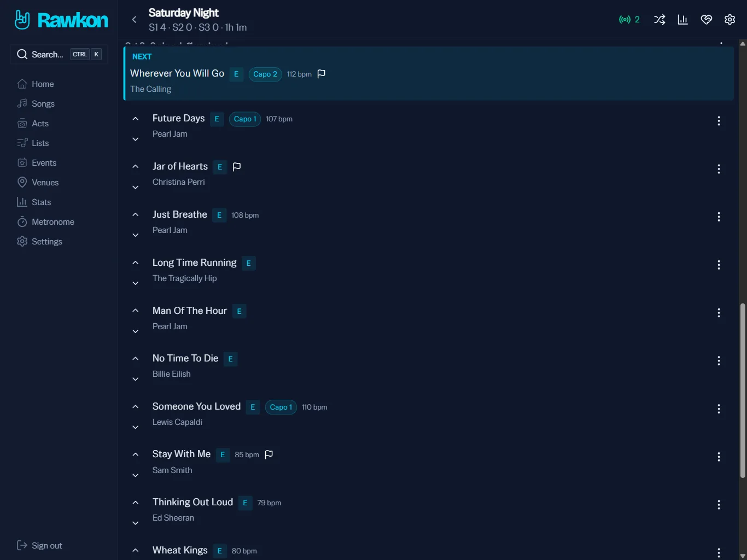Click the Capo 1 badge on Future Days
The image size is (747, 560).
(245, 119)
